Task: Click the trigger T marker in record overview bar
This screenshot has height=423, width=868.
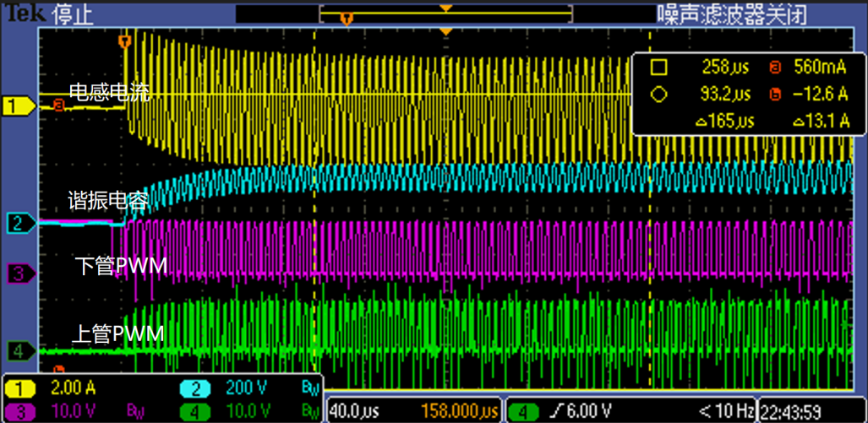Action: [347, 19]
